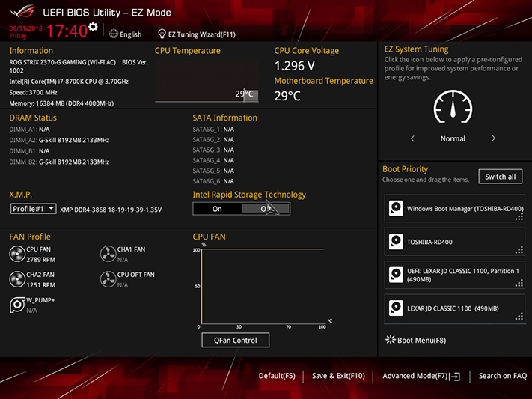Click the CPU Temperature graph bar
The image size is (532, 399).
pyautogui.click(x=207, y=82)
